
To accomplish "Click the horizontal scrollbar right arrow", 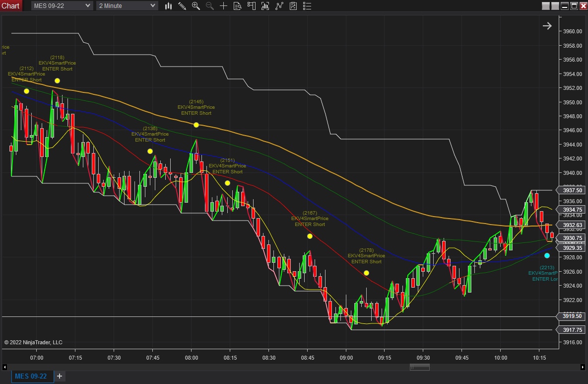I will pos(583,367).
